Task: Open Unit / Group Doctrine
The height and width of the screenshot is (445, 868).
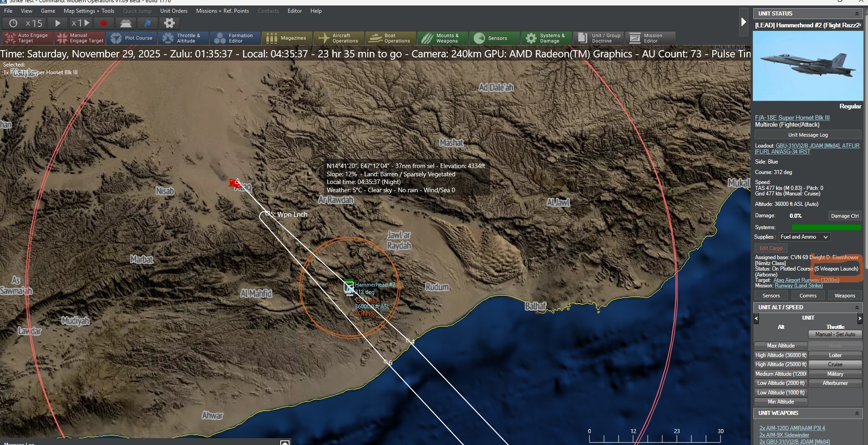Action: coord(599,38)
